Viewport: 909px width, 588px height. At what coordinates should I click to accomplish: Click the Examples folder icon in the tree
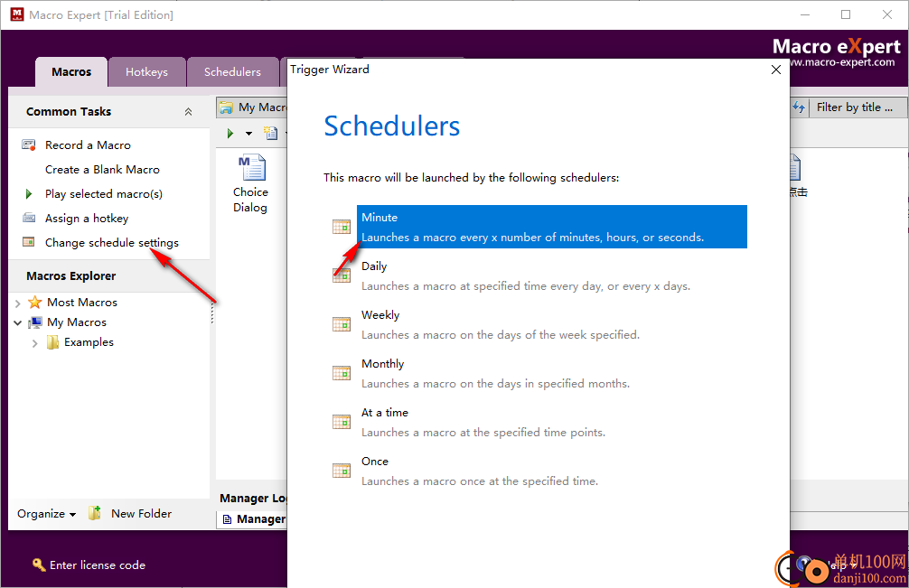[x=52, y=342]
